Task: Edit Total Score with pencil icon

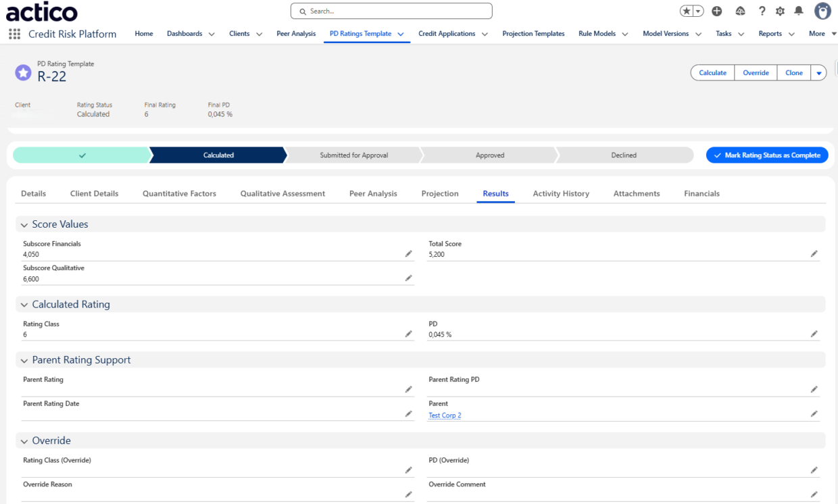Action: tap(814, 253)
